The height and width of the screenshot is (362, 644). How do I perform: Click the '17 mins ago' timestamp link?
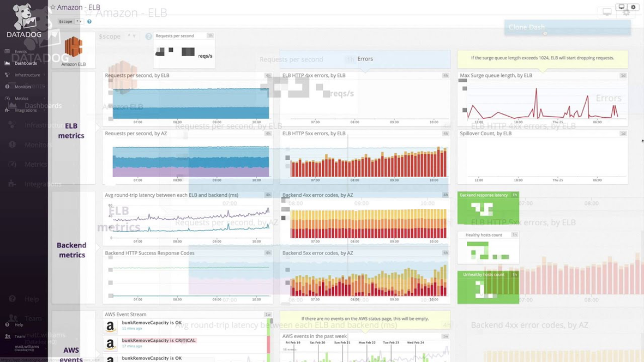click(132, 346)
